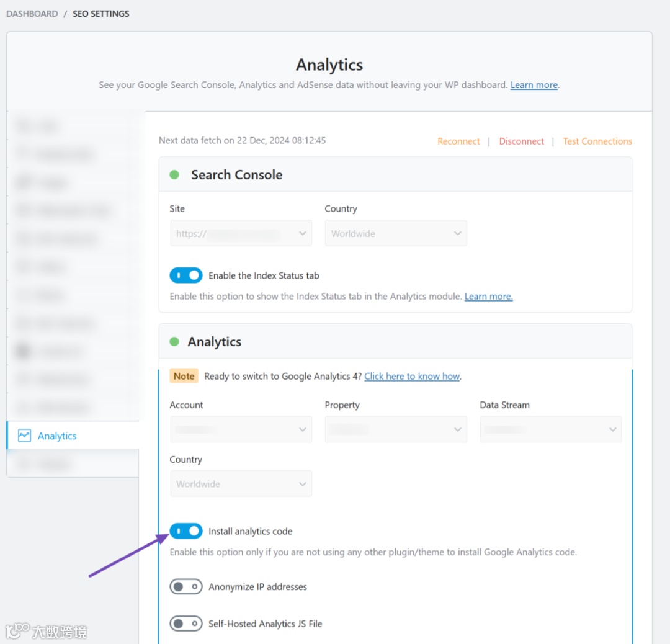Click the Note badge
The width and height of the screenshot is (670, 644).
(184, 376)
